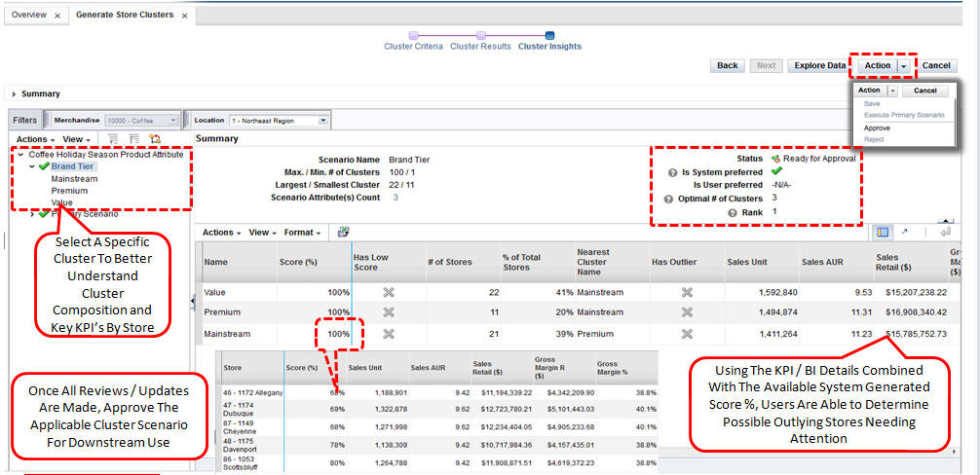This screenshot has height=475, width=980.
Task: Click the detach arrow icon above table
Action: [x=906, y=233]
